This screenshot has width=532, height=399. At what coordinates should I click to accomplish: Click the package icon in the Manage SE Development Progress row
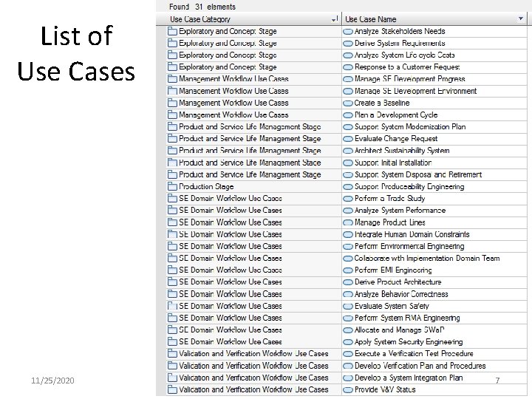[x=172, y=79]
